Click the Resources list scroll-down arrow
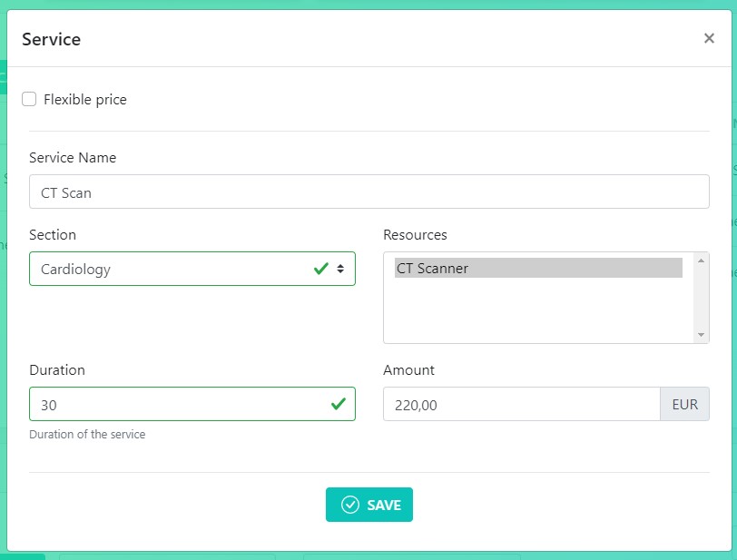The width and height of the screenshot is (737, 560). point(701,335)
